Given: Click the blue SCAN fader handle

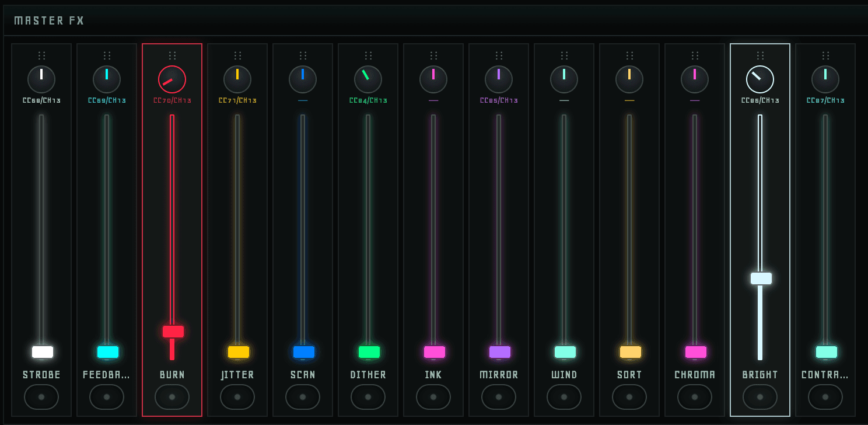Looking at the screenshot, I should pyautogui.click(x=304, y=352).
